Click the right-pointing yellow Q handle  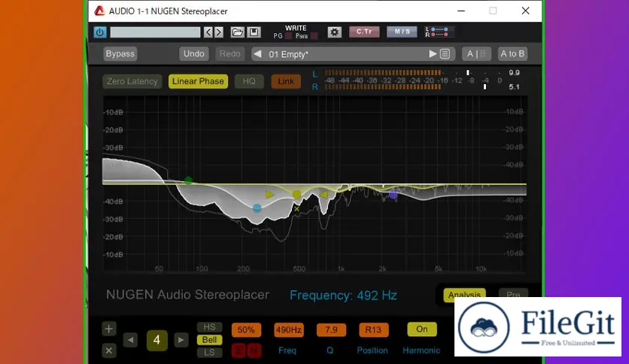coord(270,195)
